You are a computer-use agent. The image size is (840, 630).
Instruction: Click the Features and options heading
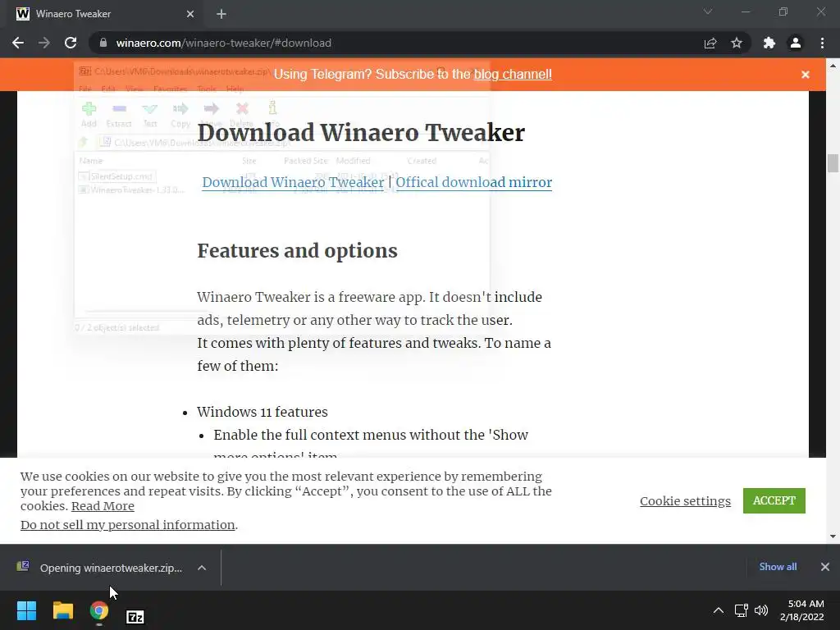tap(297, 251)
